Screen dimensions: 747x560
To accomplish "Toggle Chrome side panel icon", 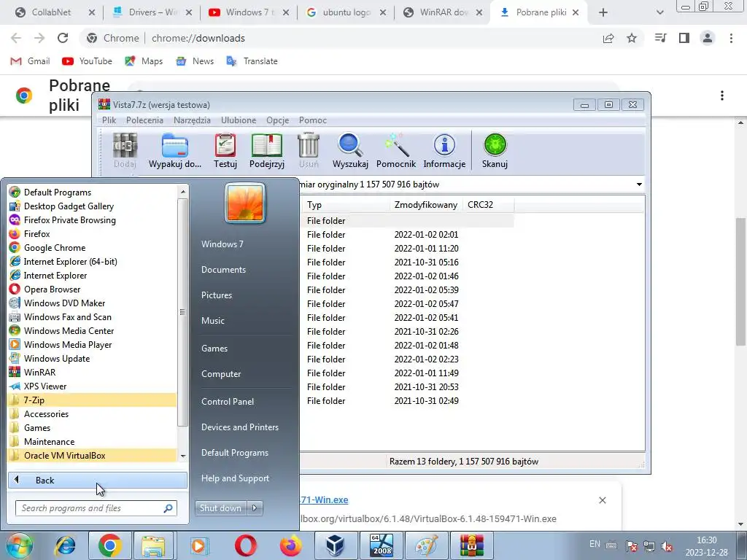I will point(684,38).
